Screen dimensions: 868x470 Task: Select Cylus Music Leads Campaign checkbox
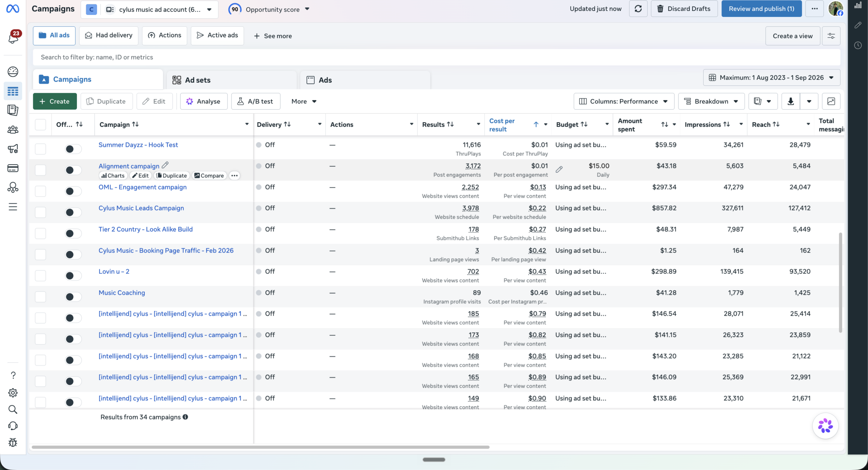pos(40,212)
